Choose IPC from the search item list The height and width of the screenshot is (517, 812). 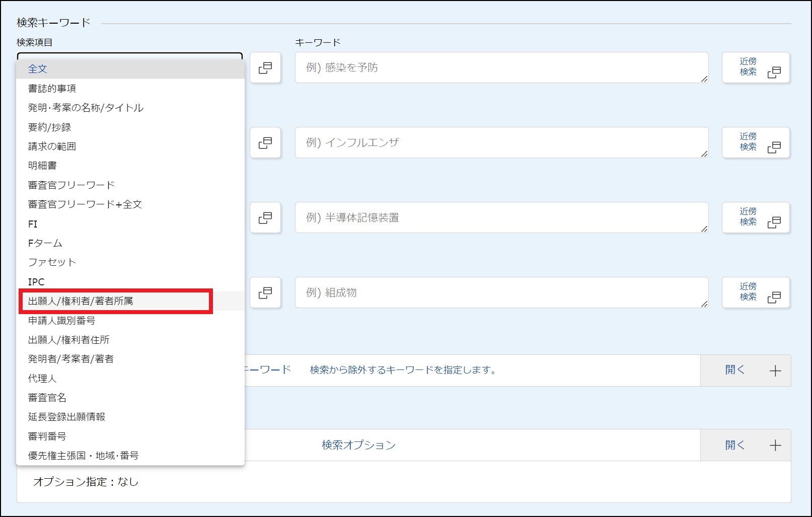[x=36, y=282]
